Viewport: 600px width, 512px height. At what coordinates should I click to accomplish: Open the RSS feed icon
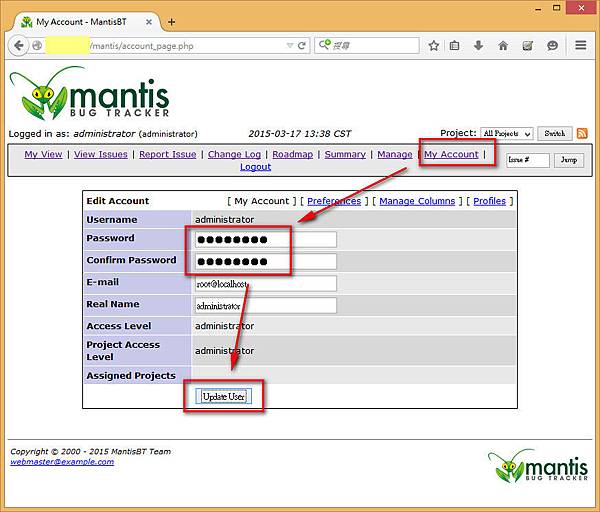(582, 134)
